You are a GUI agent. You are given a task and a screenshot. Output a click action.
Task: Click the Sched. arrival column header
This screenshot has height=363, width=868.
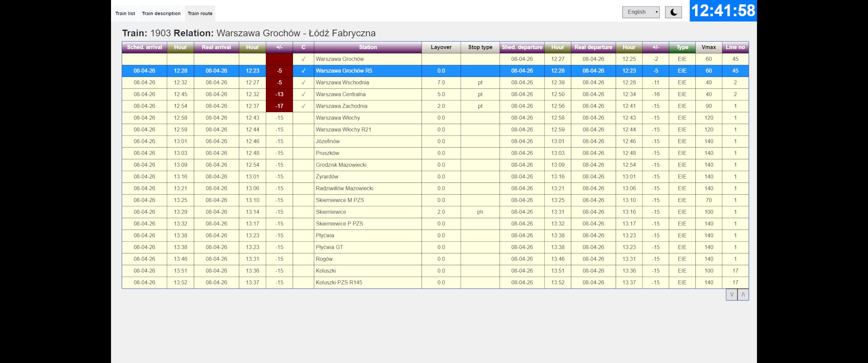(144, 47)
